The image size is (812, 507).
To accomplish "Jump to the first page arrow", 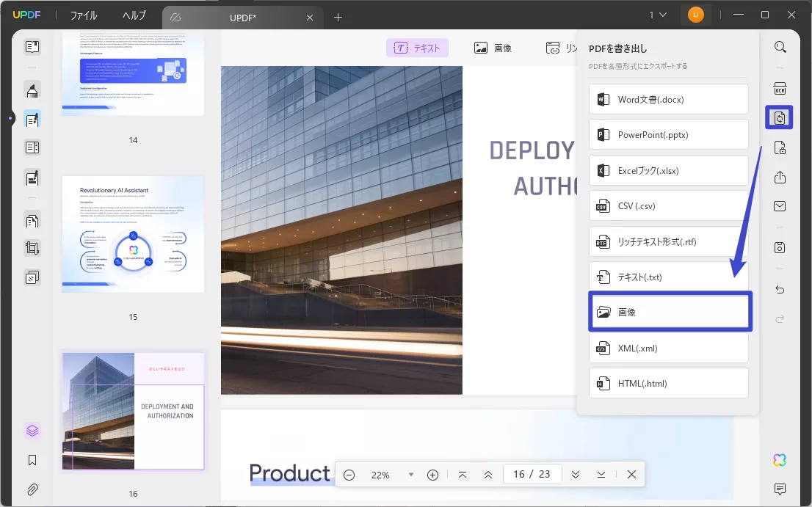I will [463, 475].
